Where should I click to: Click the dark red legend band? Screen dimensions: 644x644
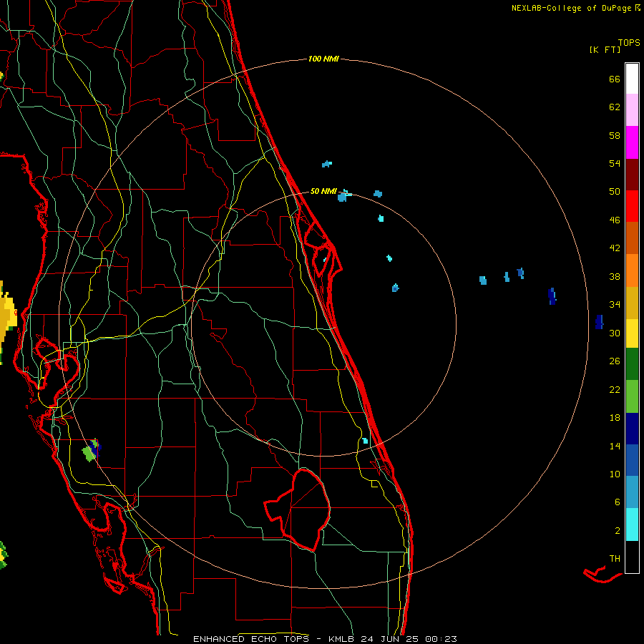tap(632, 175)
